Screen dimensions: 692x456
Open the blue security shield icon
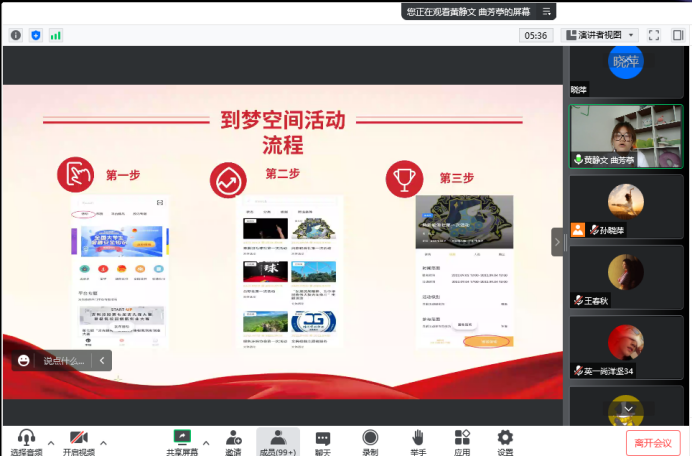[36, 35]
